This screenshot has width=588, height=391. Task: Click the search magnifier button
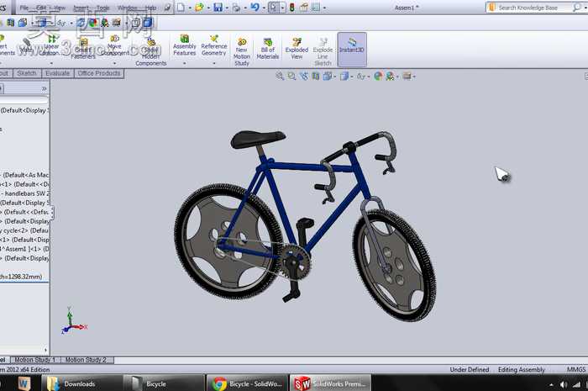pos(577,8)
